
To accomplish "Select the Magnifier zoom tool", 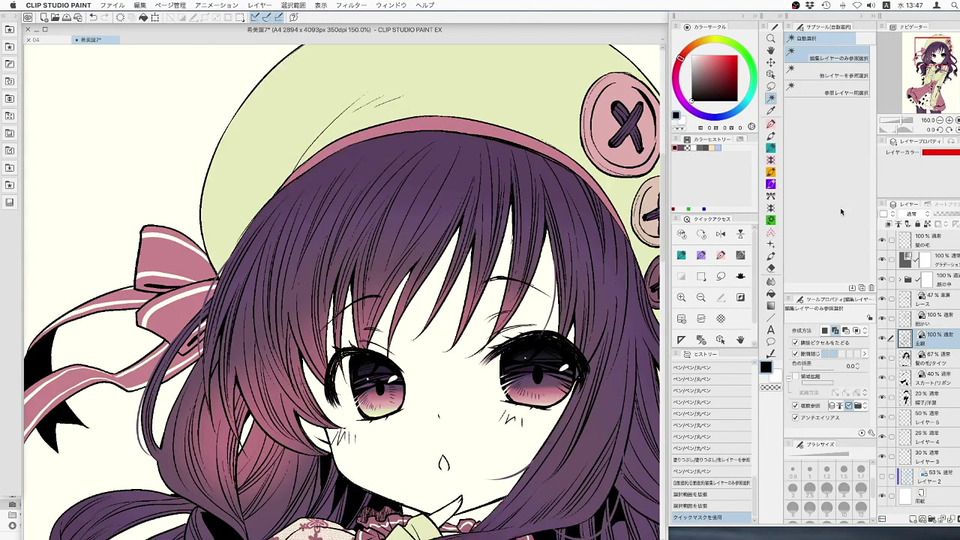I will click(x=771, y=38).
